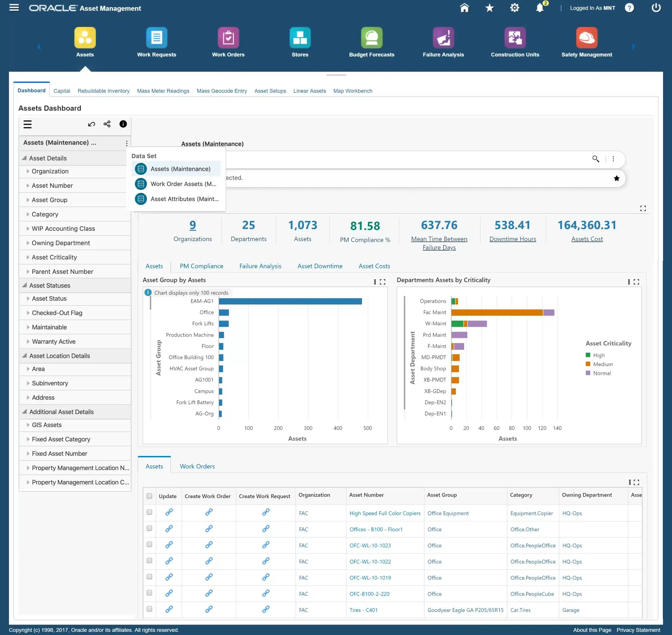This screenshot has width=672, height=635.
Task: Click the Medium criticality orange legend swatch
Action: click(588, 364)
